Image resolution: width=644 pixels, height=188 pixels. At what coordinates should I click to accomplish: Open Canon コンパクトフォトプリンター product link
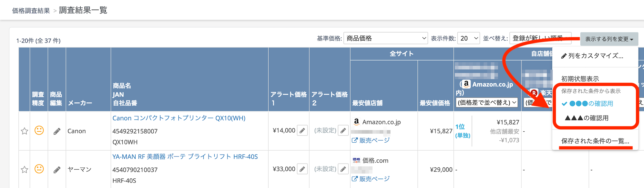[x=179, y=118]
